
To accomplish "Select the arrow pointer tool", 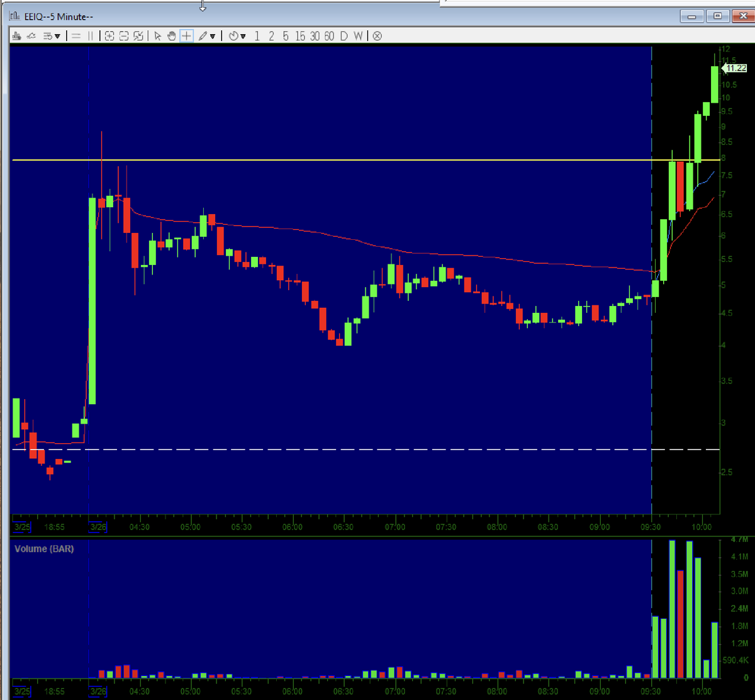I will pyautogui.click(x=158, y=36).
